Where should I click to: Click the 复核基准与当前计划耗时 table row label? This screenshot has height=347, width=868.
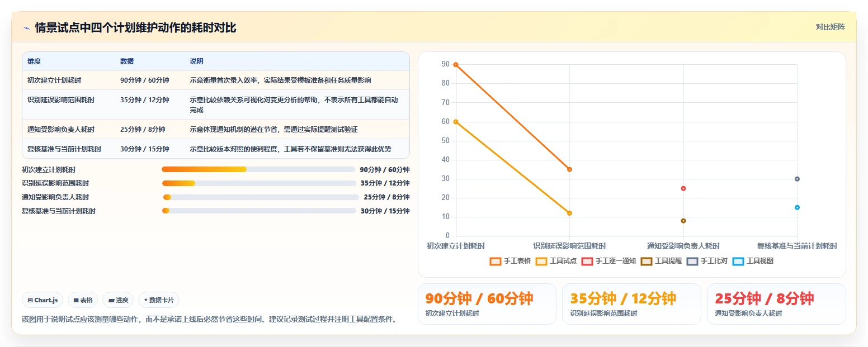pyautogui.click(x=64, y=149)
